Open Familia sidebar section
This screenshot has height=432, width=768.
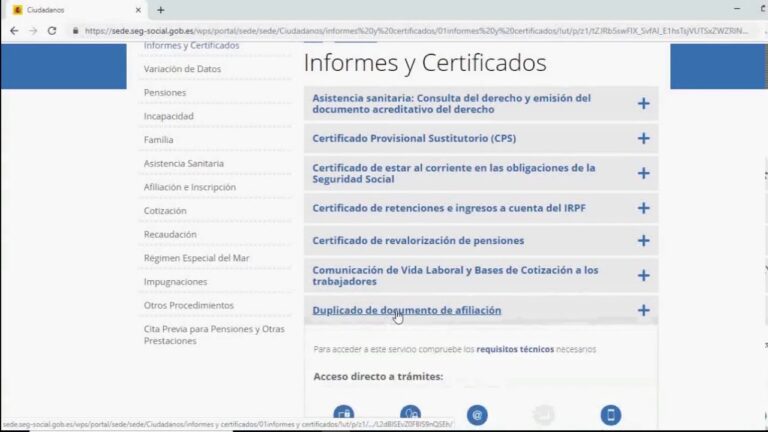[x=158, y=140]
